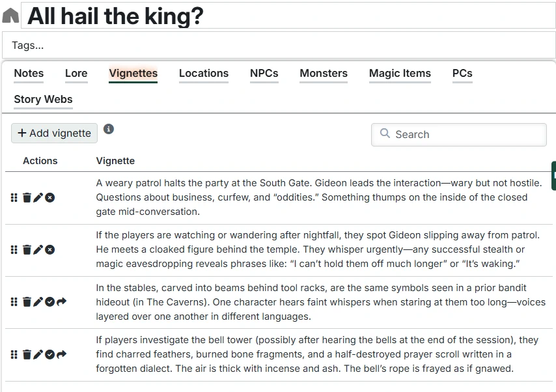The image size is (556, 392).
Task: Click the home icon beside the title
Action: (x=10, y=16)
